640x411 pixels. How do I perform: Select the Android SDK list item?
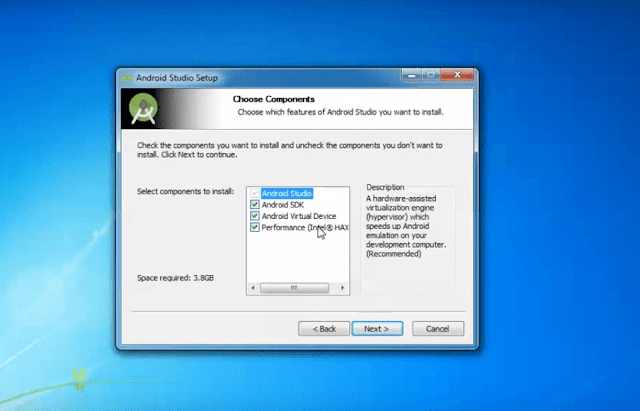pyautogui.click(x=283, y=205)
